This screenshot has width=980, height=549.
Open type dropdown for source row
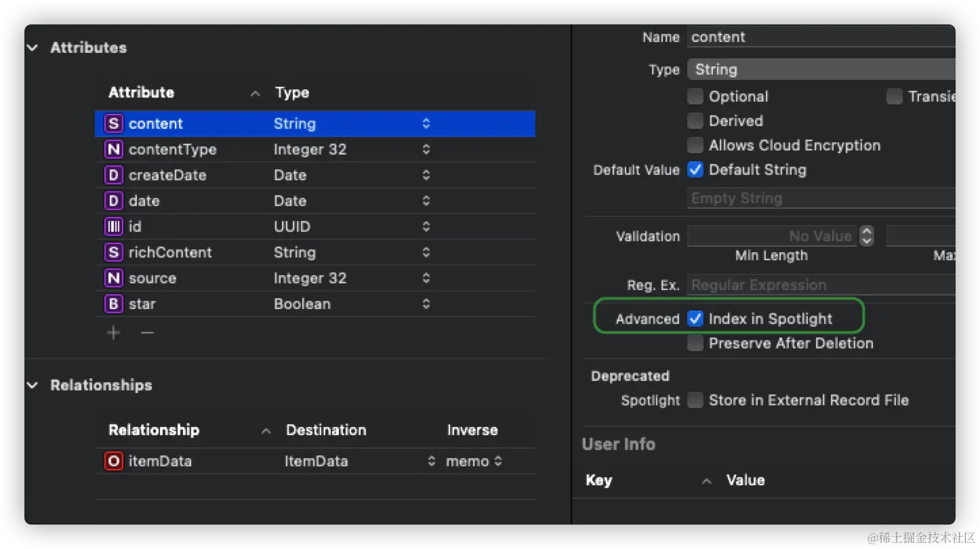click(x=426, y=278)
